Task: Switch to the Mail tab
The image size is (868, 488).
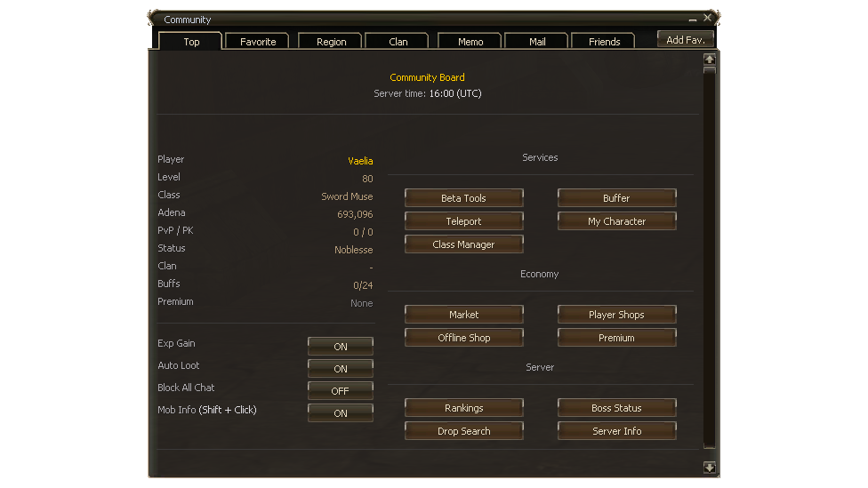Action: point(537,42)
